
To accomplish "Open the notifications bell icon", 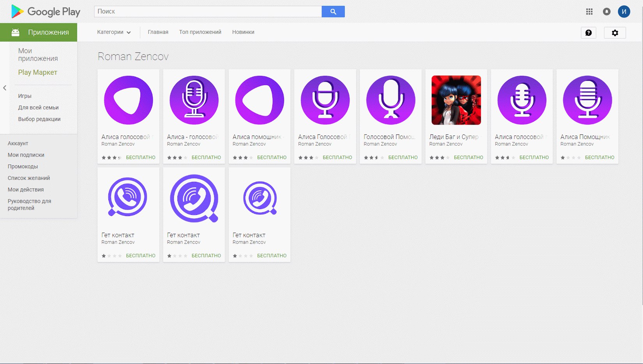I will pos(607,12).
